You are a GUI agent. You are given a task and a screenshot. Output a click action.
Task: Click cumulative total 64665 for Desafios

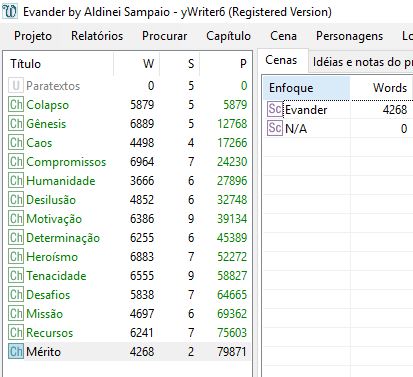[x=232, y=295]
